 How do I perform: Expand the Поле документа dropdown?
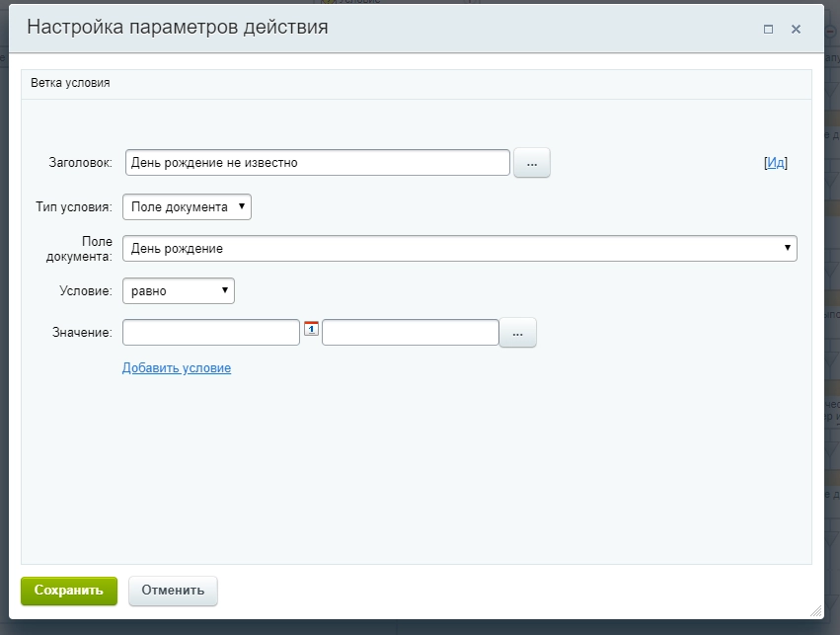coord(459,248)
